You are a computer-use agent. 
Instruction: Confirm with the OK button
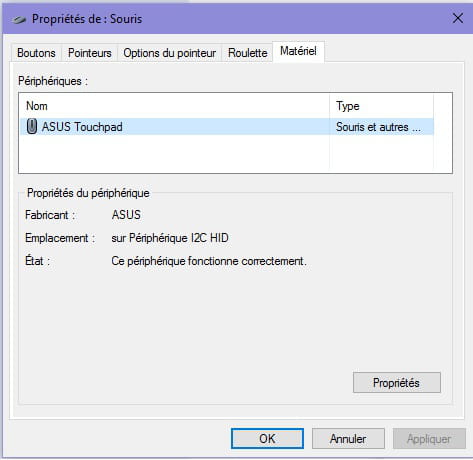tap(267, 439)
